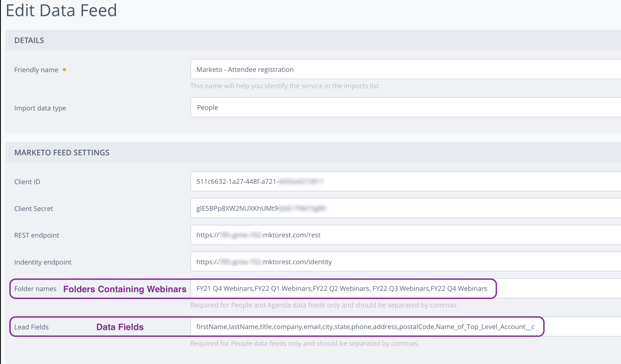The height and width of the screenshot is (364, 621).
Task: Click the Lead Fields input starting with firstName
Action: (x=406, y=327)
